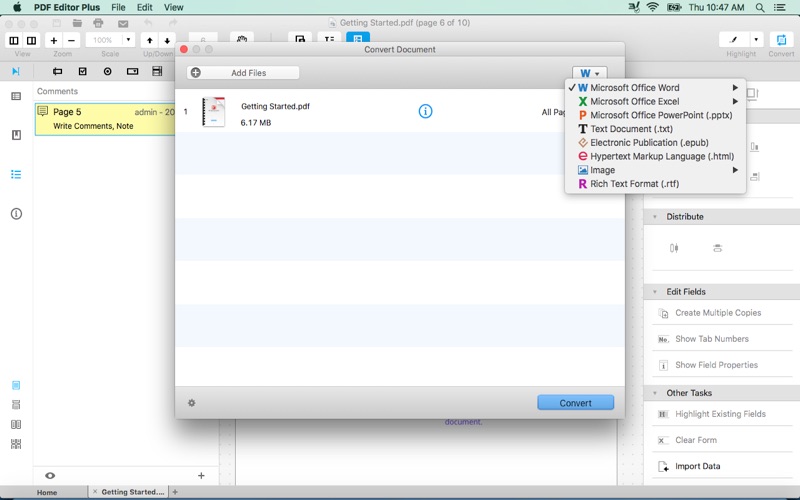This screenshot has width=800, height=500.
Task: Click Create Multiple Copies
Action: tap(718, 313)
